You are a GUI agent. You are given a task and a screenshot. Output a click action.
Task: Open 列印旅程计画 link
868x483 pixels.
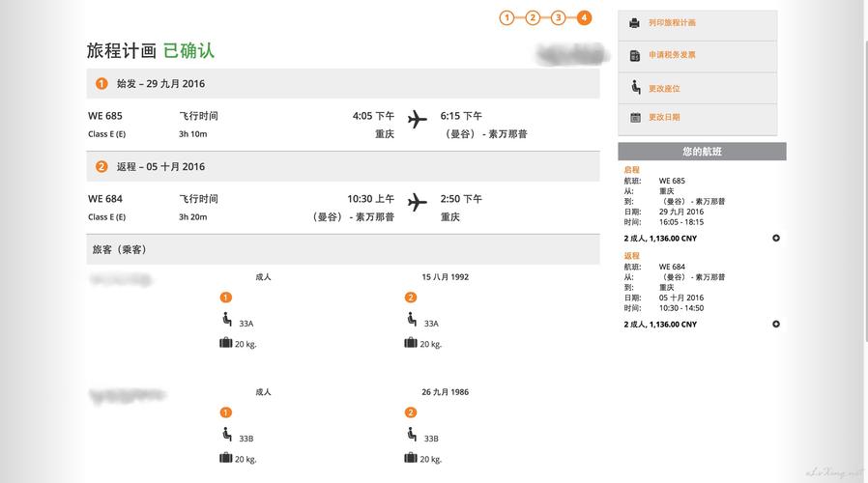[x=672, y=22]
